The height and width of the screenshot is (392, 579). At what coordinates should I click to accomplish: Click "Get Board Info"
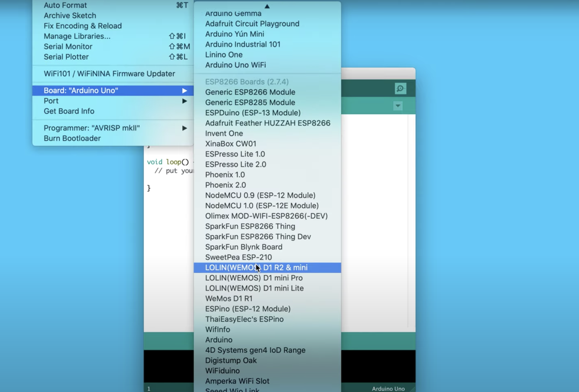[69, 111]
